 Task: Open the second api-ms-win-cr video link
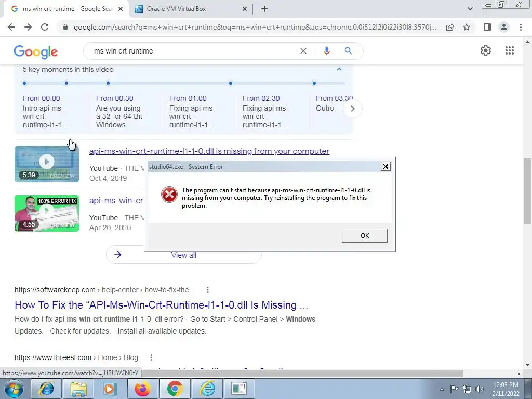click(116, 201)
